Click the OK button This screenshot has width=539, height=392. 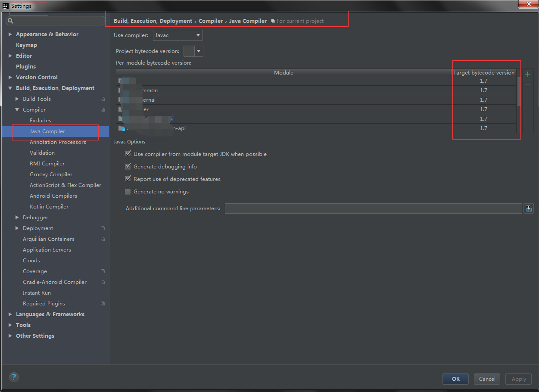456,379
